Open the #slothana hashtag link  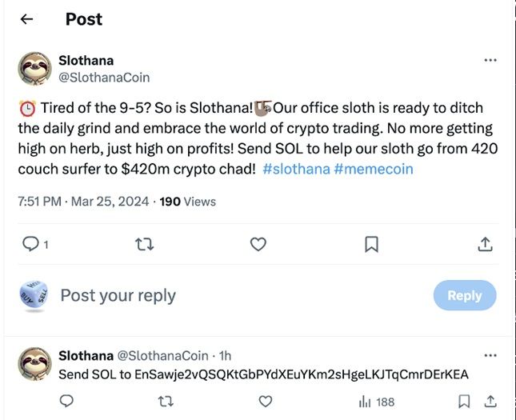[x=294, y=169]
